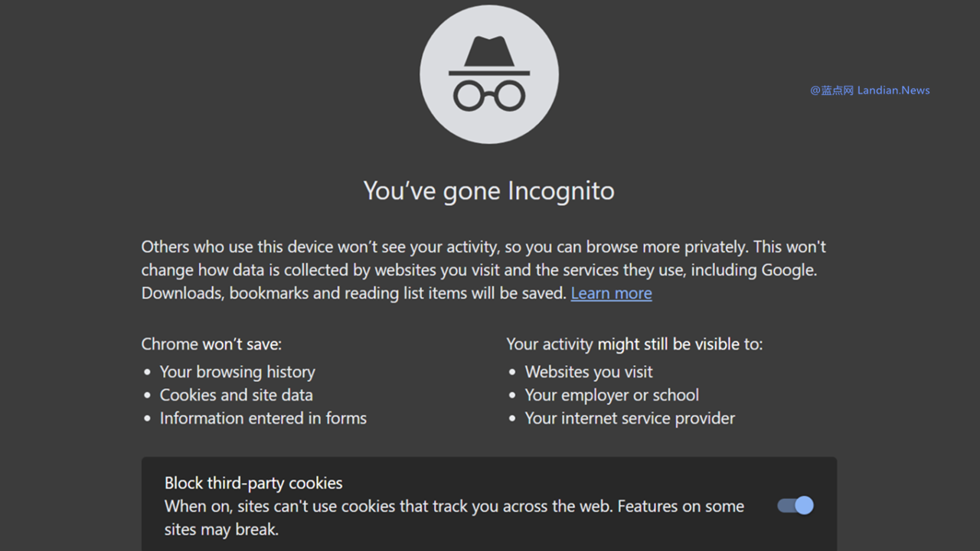Click the bullet beside Cookies and site data
Screen dimensions: 980x551
(148, 396)
